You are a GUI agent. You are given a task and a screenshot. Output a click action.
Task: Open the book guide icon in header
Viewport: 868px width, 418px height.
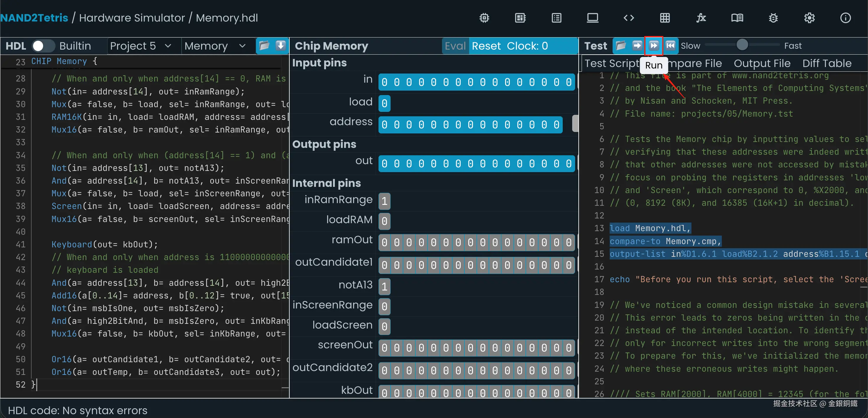pos(737,18)
